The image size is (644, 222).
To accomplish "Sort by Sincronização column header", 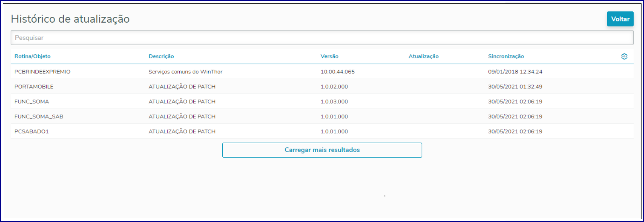I will (506, 56).
